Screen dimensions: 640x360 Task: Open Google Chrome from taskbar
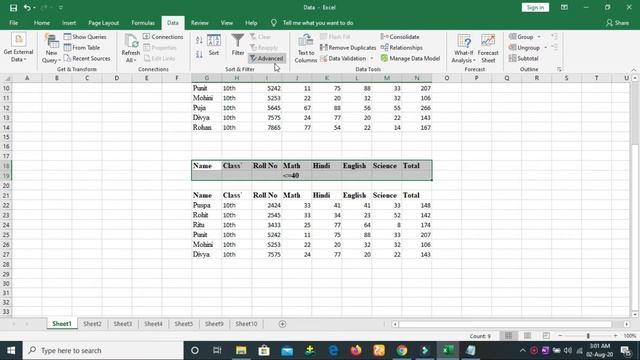(x=402, y=350)
